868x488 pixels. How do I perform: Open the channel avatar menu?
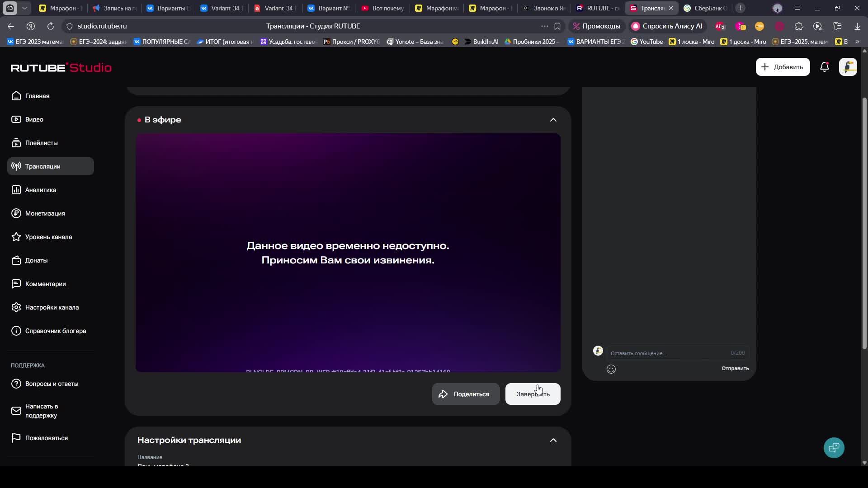848,67
